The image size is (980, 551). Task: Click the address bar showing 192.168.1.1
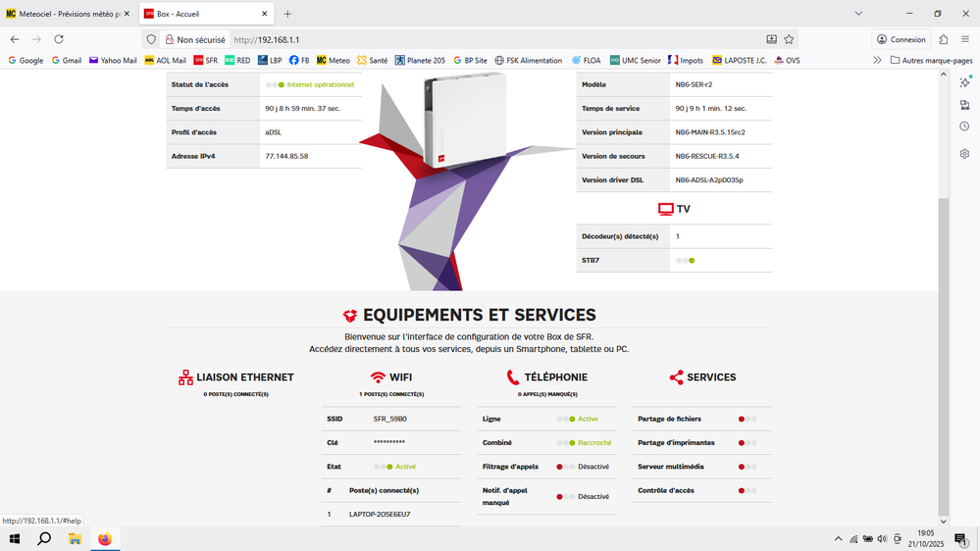point(490,39)
